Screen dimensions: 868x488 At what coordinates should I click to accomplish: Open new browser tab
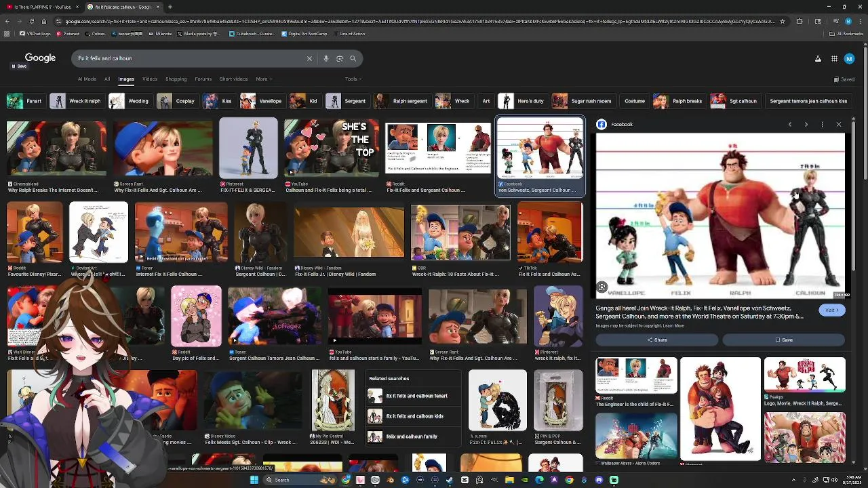click(170, 7)
